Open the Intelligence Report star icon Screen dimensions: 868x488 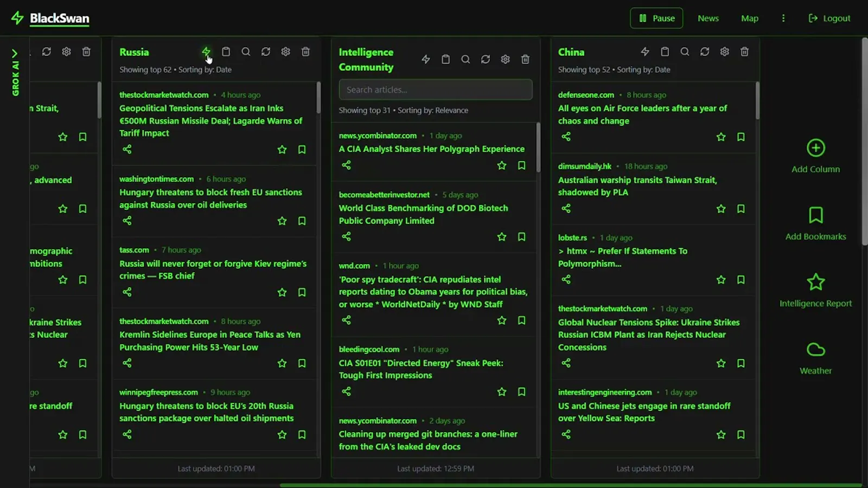(x=815, y=282)
